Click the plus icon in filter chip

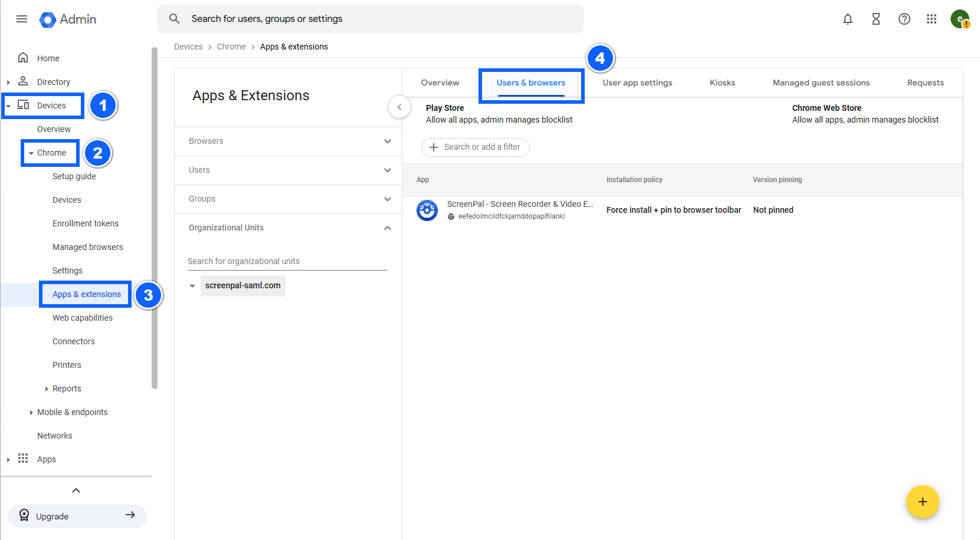(x=434, y=147)
